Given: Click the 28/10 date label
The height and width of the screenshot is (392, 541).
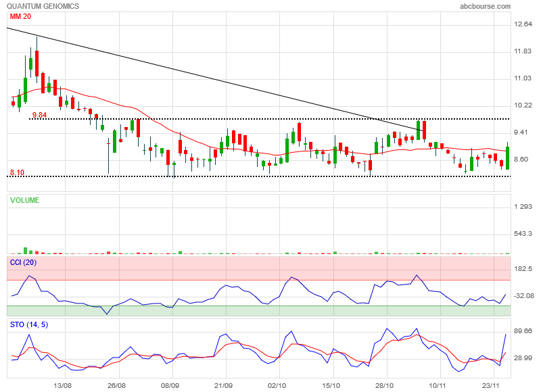Looking at the screenshot, I should (384, 385).
